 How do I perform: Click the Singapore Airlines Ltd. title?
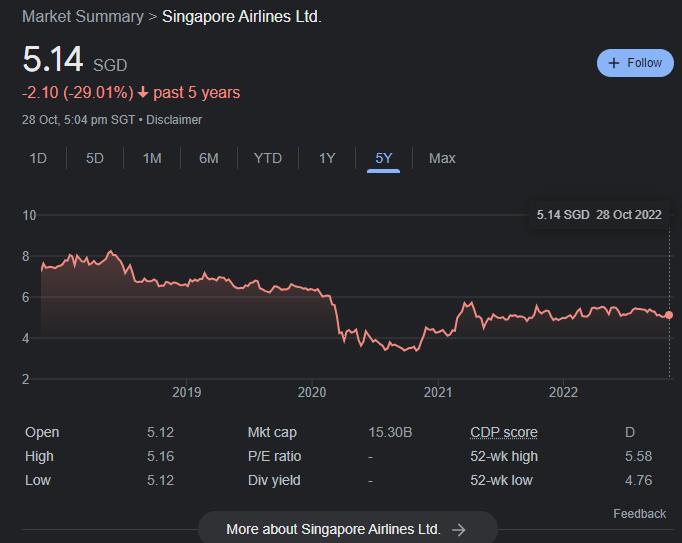click(x=241, y=17)
